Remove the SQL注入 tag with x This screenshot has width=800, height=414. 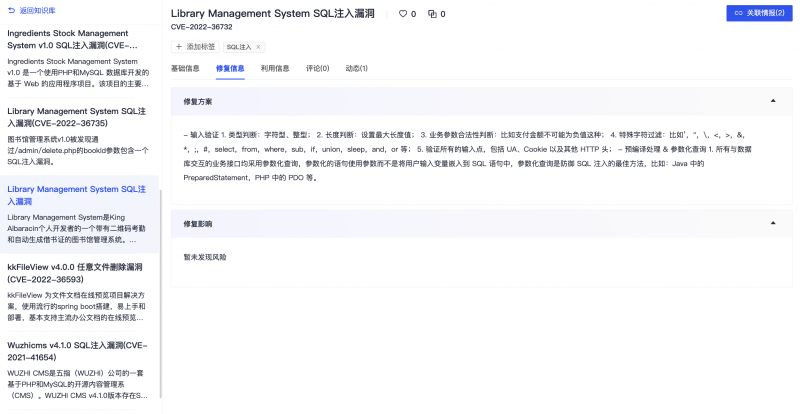(258, 47)
